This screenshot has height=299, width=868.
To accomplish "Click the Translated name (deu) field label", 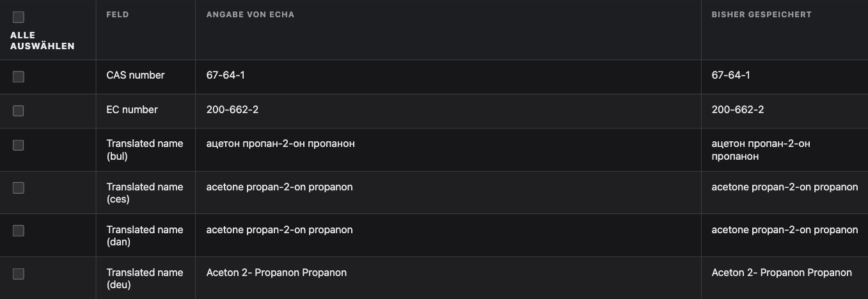I will [145, 279].
